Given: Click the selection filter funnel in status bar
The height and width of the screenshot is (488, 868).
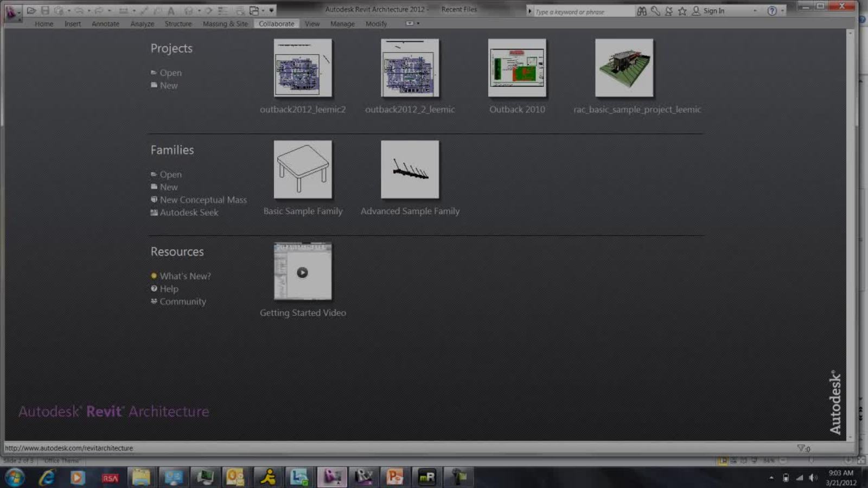Looking at the screenshot, I should click(x=801, y=448).
